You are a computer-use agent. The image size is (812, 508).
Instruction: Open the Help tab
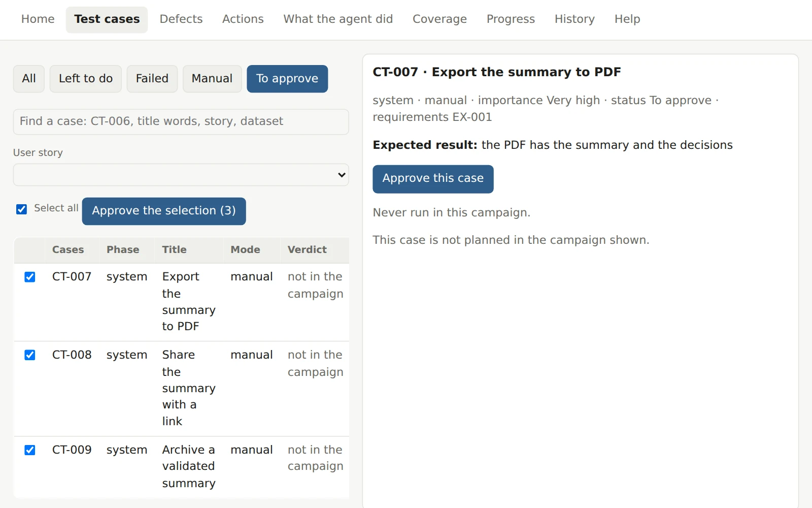[x=627, y=19]
